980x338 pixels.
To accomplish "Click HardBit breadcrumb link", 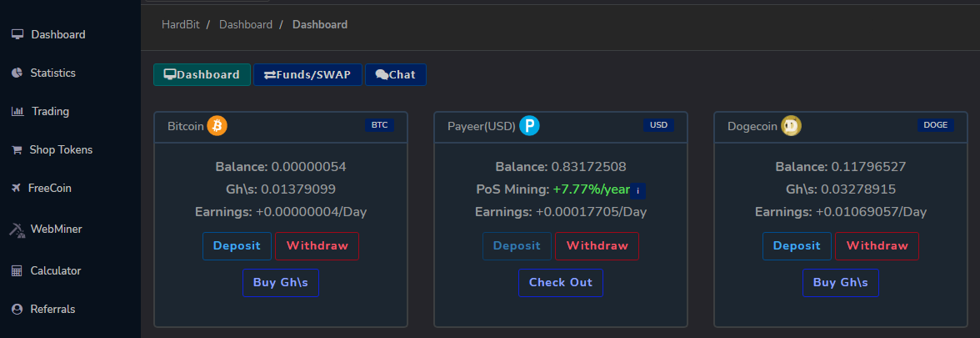I will 180,24.
